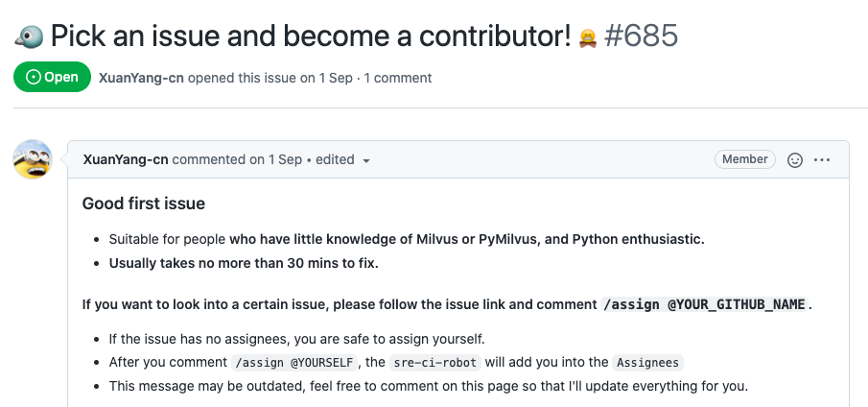The image size is (868, 407).
Task: Click the 'commented on 1 Sep' timestamp link
Action: pos(237,159)
